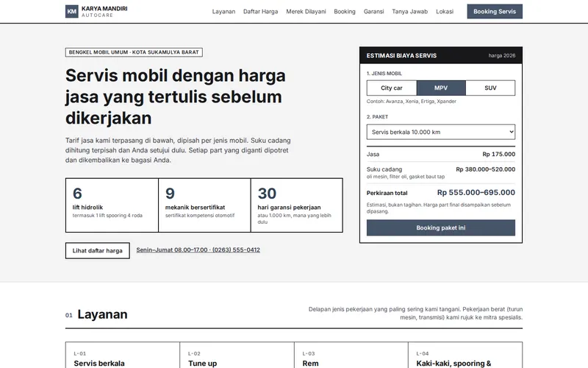Click total estimate 'Rp 555.000–695.000'

coord(476,193)
